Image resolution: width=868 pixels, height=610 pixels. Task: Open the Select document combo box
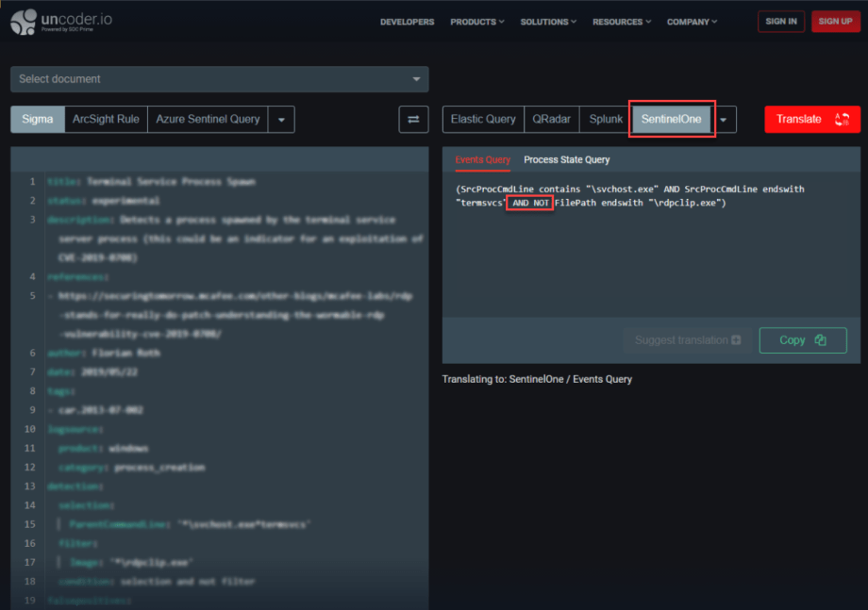pos(219,79)
